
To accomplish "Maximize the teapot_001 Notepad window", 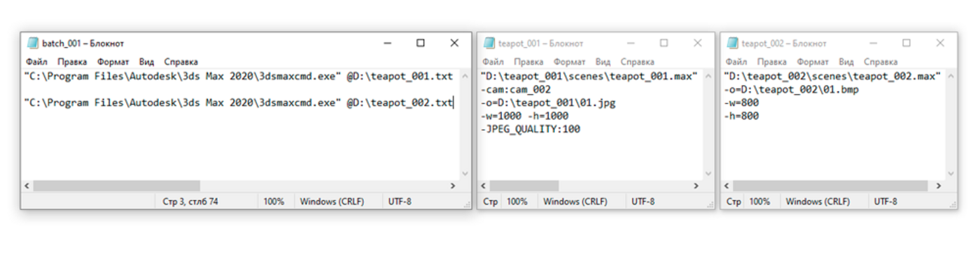I will (x=664, y=43).
